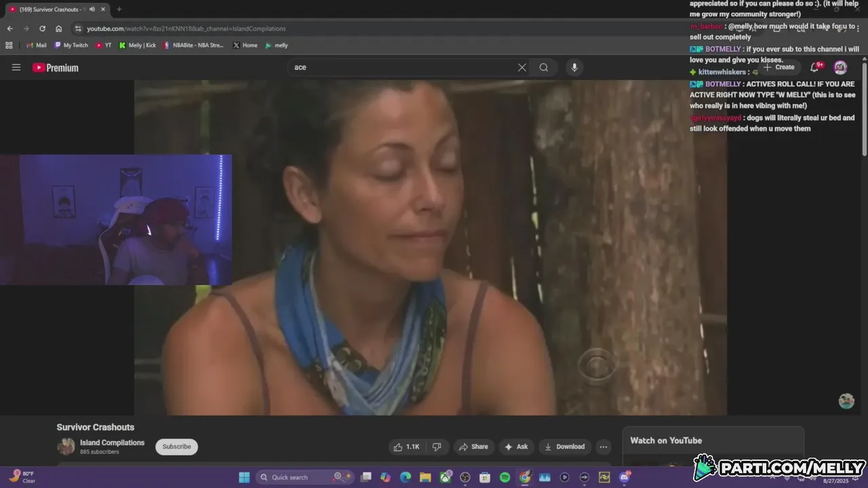Switch to Chrome in taskbar
Image resolution: width=868 pixels, height=488 pixels.
pos(525,477)
